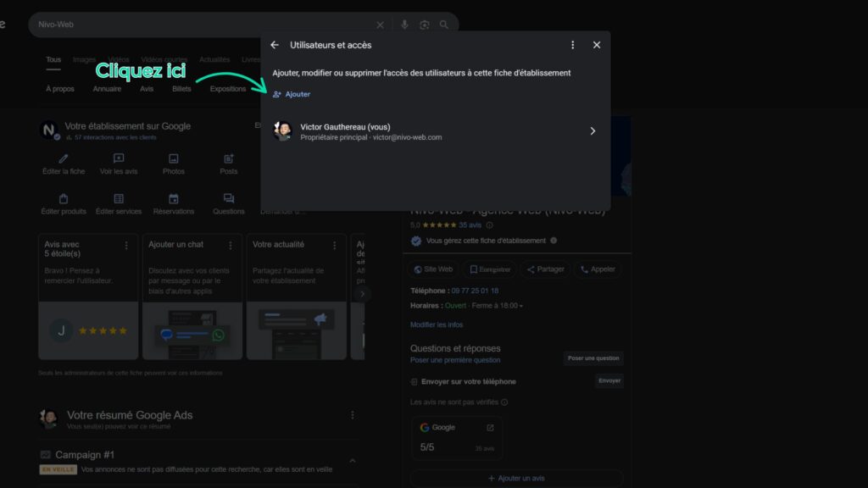Open the Photos icon
The image size is (868, 488).
[x=173, y=158]
